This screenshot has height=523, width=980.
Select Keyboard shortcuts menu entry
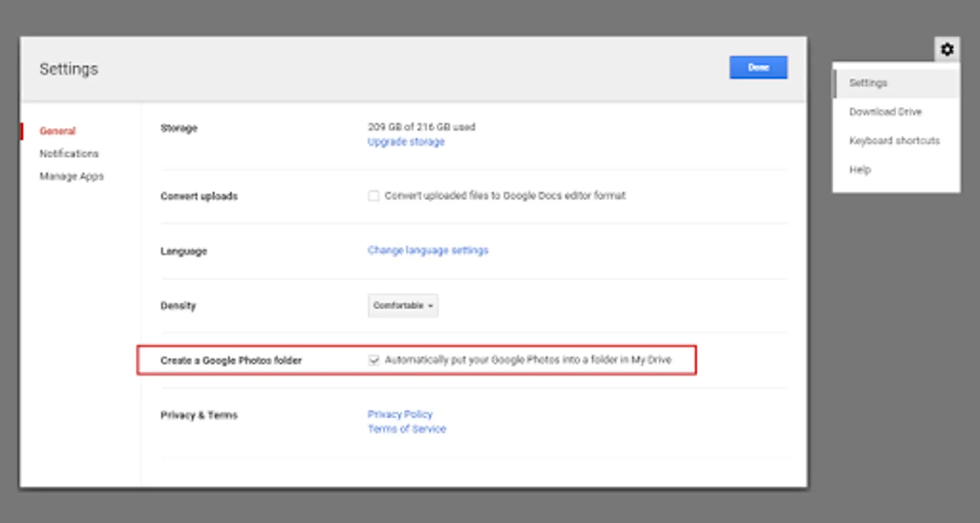(x=894, y=141)
